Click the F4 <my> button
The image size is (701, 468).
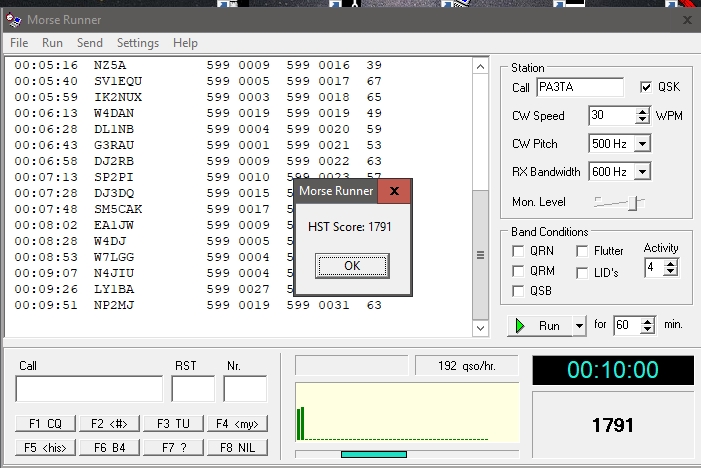pos(237,423)
